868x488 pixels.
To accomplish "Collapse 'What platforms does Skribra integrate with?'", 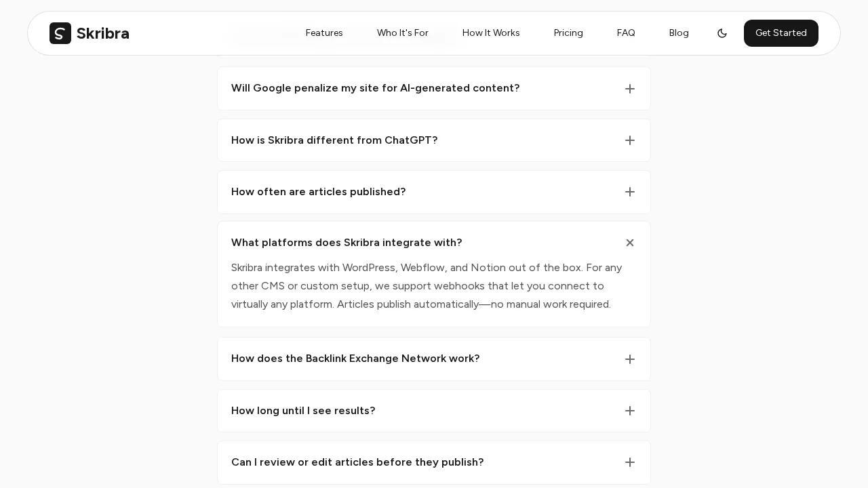I will coord(347,243).
